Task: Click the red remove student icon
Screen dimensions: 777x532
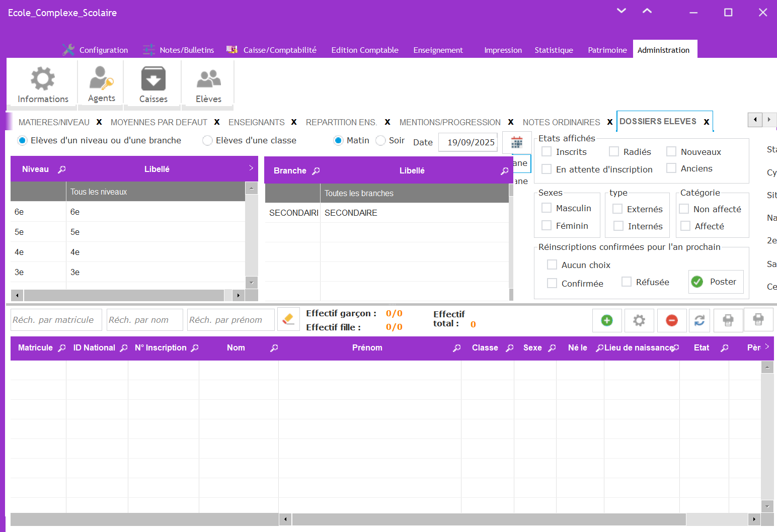Action: click(x=671, y=320)
